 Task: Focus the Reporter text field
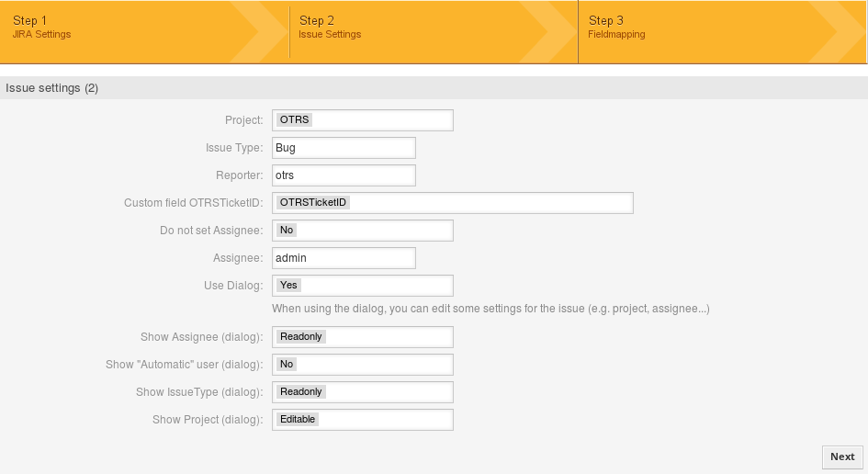coord(344,175)
